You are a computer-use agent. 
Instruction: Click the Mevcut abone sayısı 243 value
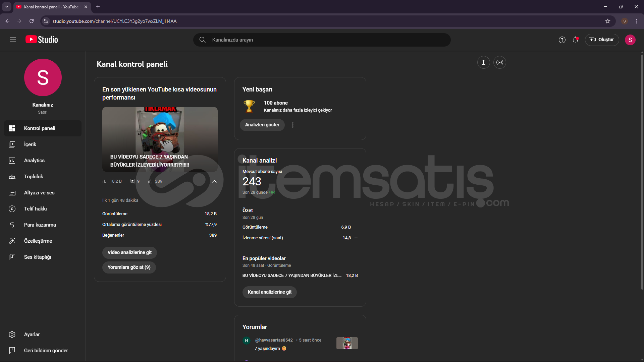(252, 182)
